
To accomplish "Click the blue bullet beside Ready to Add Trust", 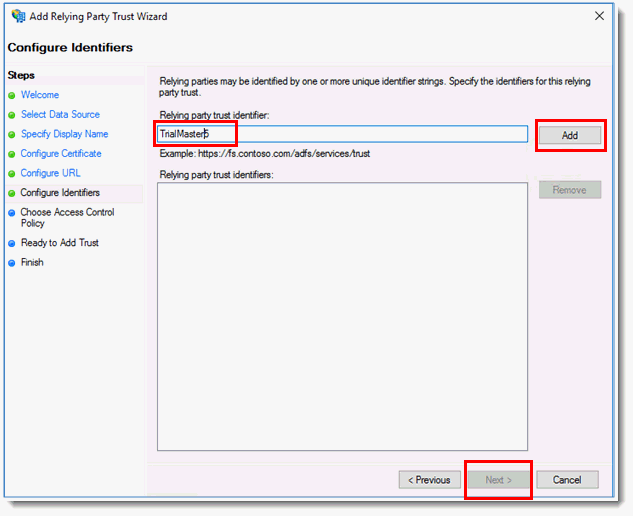I will pos(12,243).
